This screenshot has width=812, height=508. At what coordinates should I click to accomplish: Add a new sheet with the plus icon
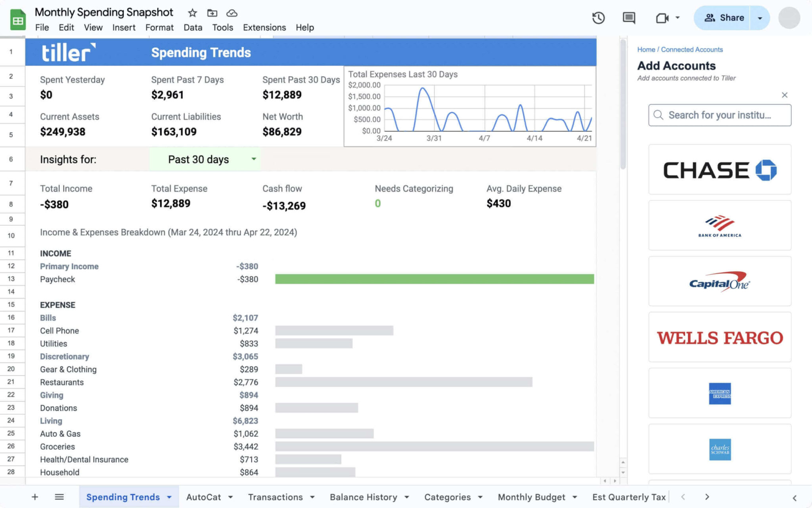point(35,496)
